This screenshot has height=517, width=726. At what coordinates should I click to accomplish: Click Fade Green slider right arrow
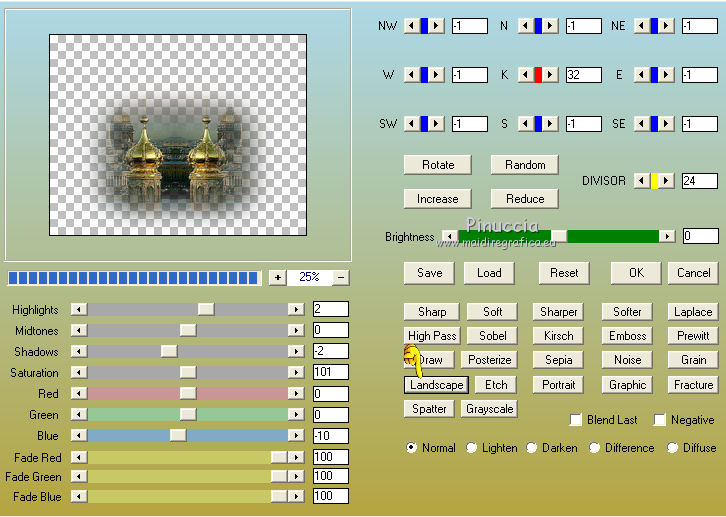point(296,476)
